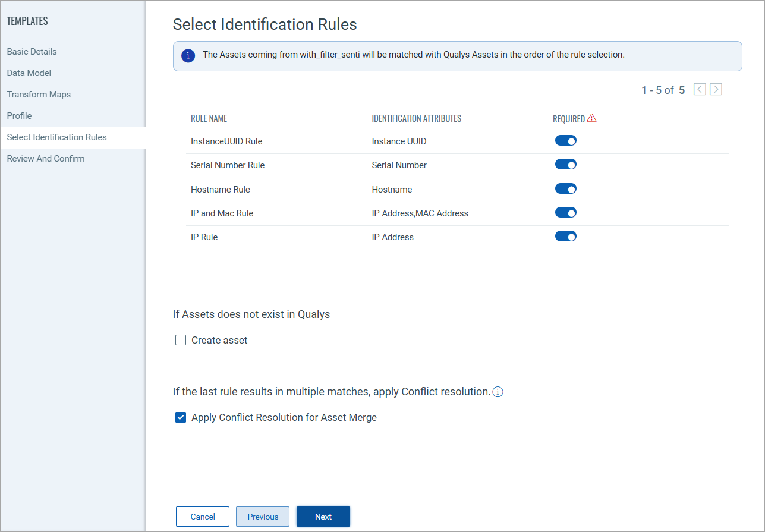Open the Basic Details section
The height and width of the screenshot is (532, 765).
pyautogui.click(x=32, y=51)
